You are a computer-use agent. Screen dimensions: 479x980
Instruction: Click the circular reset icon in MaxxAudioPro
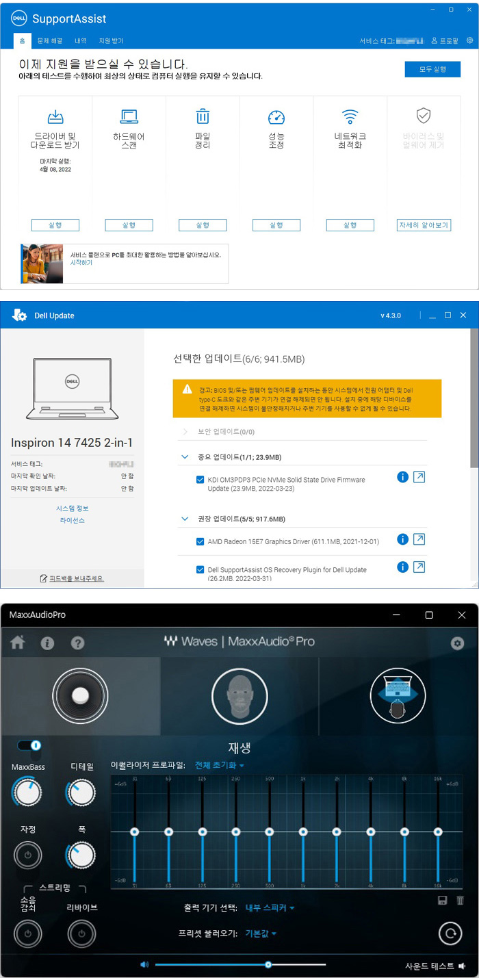click(x=450, y=932)
